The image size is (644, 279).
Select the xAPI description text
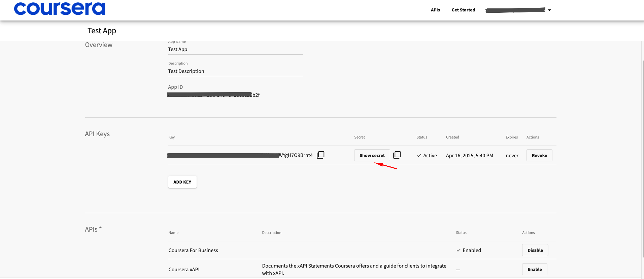pyautogui.click(x=354, y=270)
